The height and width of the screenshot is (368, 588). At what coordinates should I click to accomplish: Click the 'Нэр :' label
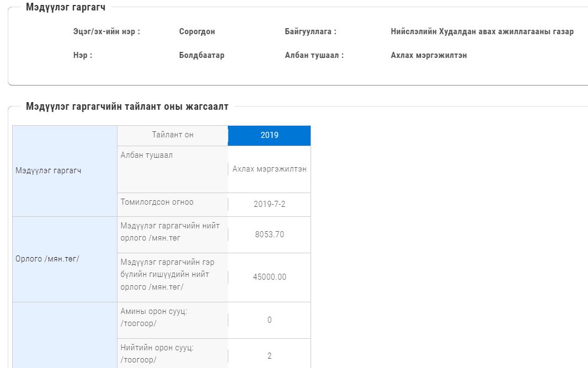pos(83,55)
